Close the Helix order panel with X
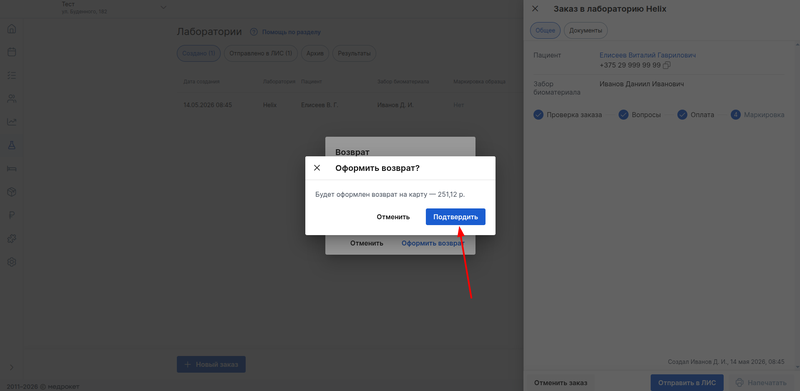Screen dimensions: 800x391 point(535,9)
